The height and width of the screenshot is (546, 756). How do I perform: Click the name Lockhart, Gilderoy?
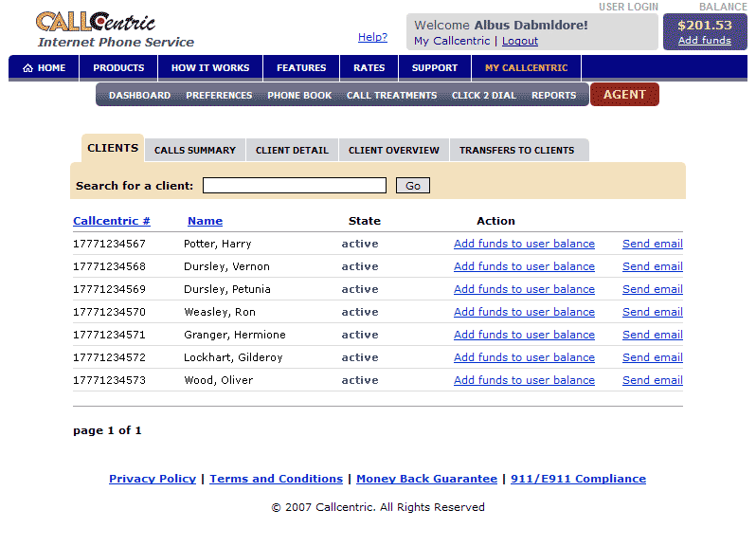pyautogui.click(x=233, y=357)
